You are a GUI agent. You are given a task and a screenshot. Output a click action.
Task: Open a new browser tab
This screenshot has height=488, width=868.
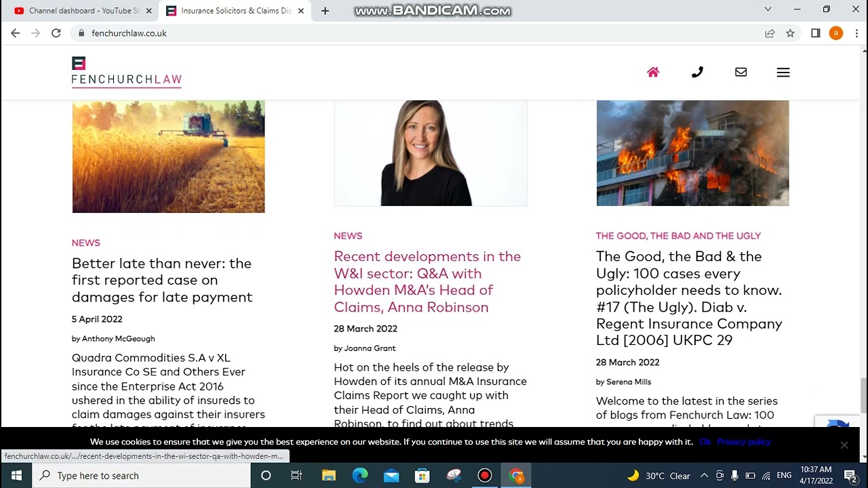[325, 11]
